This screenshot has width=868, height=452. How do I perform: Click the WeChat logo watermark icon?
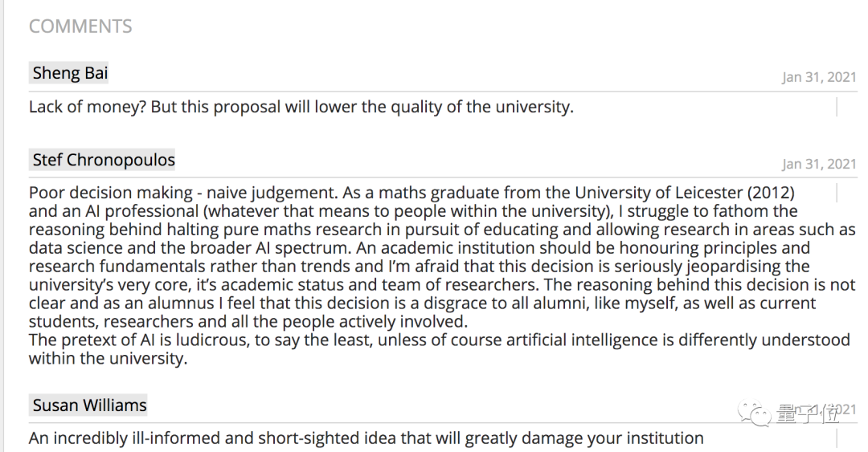click(755, 413)
